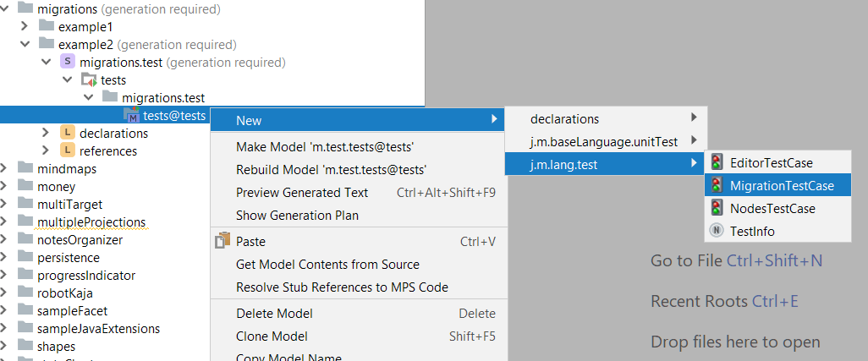The width and height of the screenshot is (868, 361).
Task: Click the EditorTestCase traffic light icon
Action: [717, 163]
